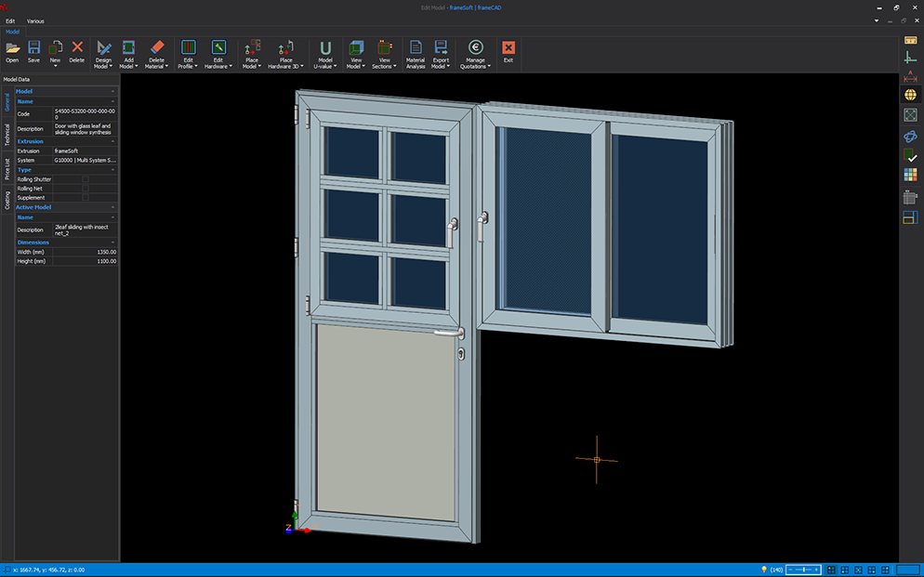Switch to the Technical side tab

point(7,134)
